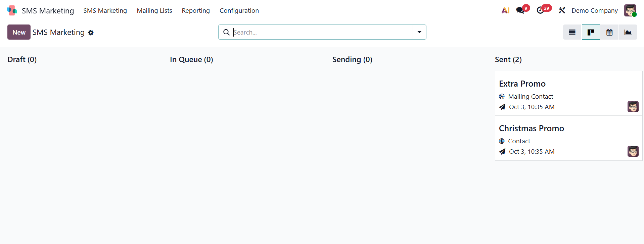The image size is (644, 244).
Task: Click the SMS Marketing app logo
Action: tap(12, 10)
